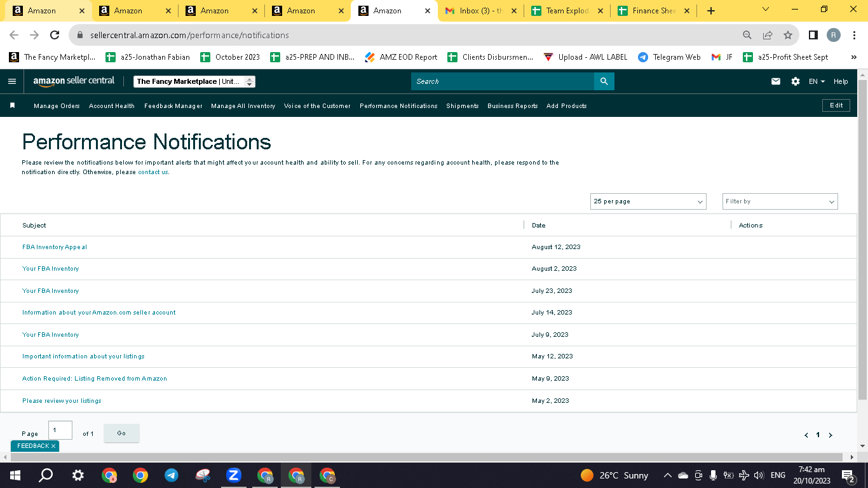The image size is (868, 488).
Task: Open Your FBA Inventory notification from August 2
Action: pyautogui.click(x=51, y=269)
